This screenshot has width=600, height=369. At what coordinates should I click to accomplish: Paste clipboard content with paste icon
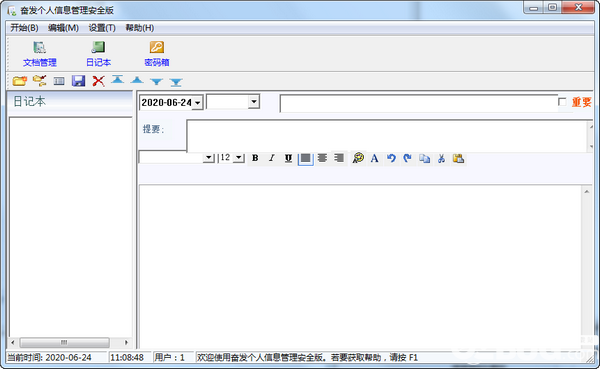tap(458, 158)
